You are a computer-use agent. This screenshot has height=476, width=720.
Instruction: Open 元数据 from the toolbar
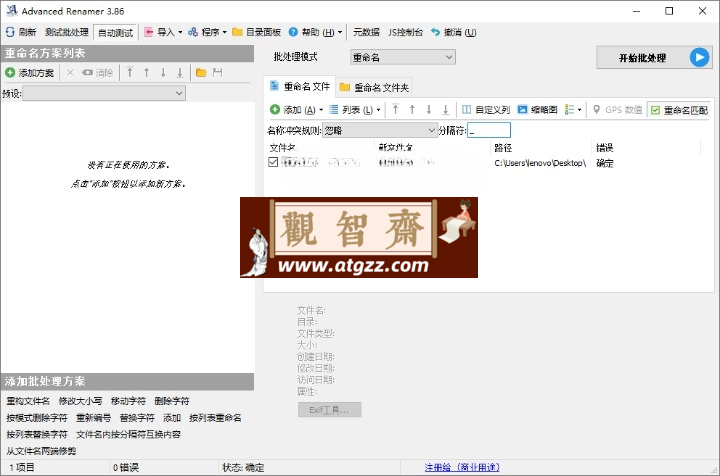pyautogui.click(x=366, y=32)
